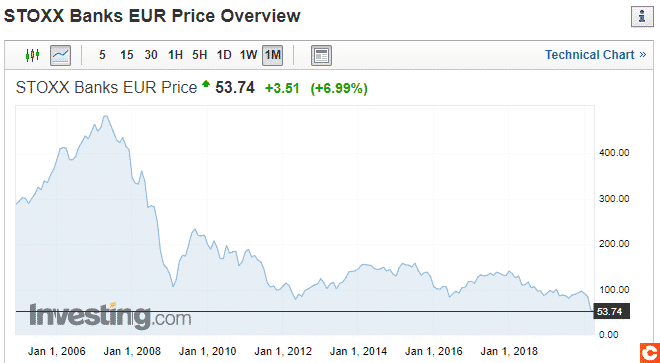Open the info icon beside the title
The width and height of the screenshot is (660, 363).
point(642,17)
